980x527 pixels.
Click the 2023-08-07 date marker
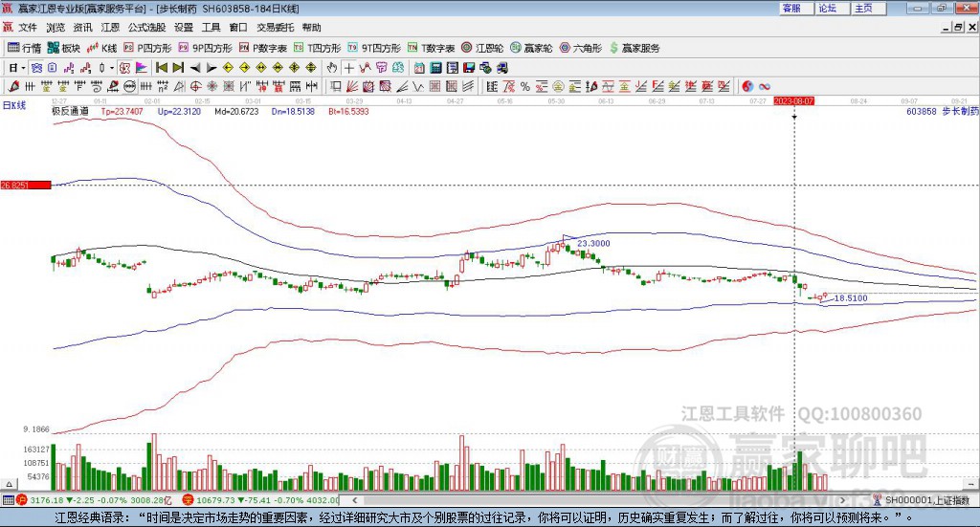793,100
